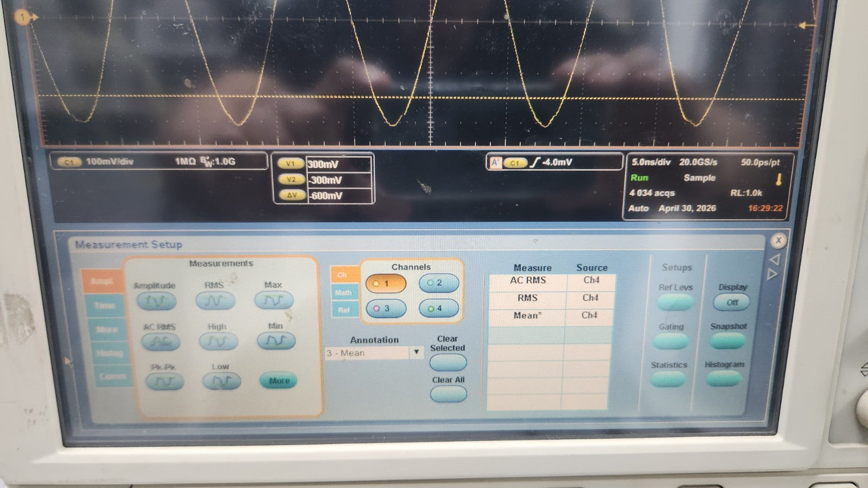Add the RMS measurement

pyautogui.click(x=215, y=300)
